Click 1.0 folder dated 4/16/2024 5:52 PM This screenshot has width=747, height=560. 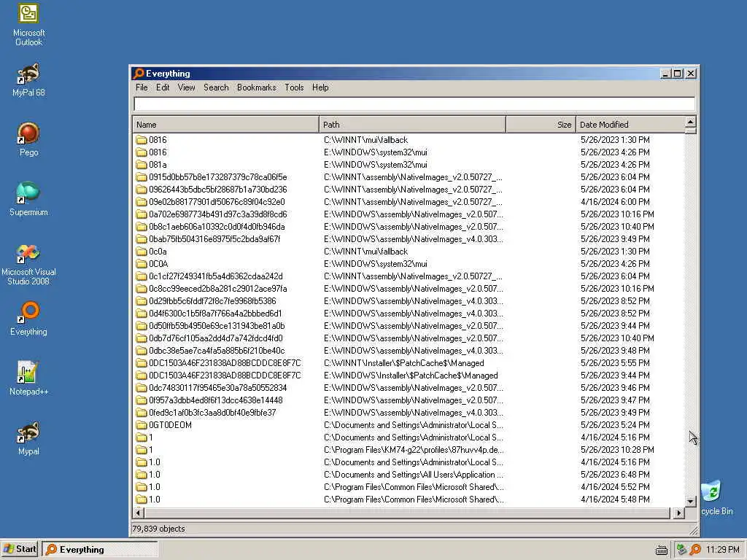tap(409, 487)
